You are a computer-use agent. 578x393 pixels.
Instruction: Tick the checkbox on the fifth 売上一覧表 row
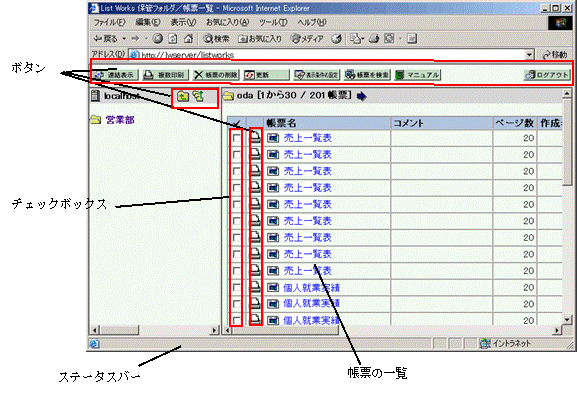click(236, 204)
